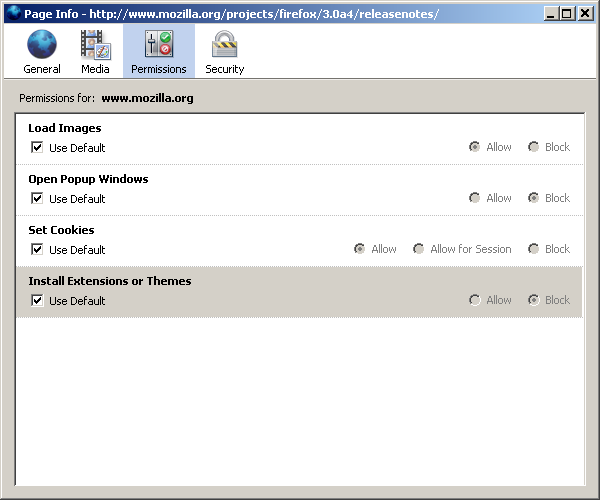Image resolution: width=600 pixels, height=500 pixels.
Task: Select Allow radio for Open Popup Windows
Action: [x=474, y=198]
